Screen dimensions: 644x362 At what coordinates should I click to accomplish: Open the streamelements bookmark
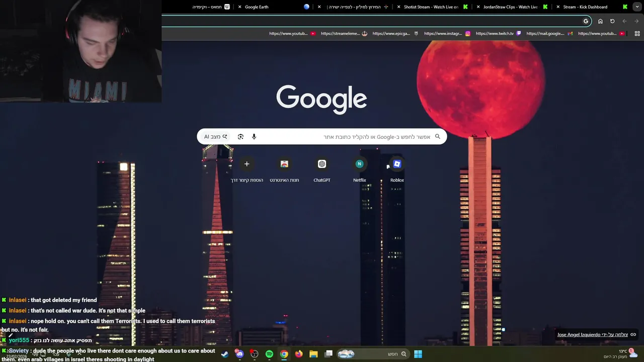click(344, 34)
